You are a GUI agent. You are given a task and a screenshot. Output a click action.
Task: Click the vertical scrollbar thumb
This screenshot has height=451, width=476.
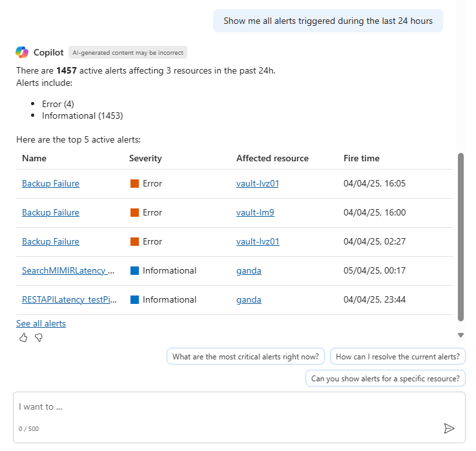coord(460,237)
